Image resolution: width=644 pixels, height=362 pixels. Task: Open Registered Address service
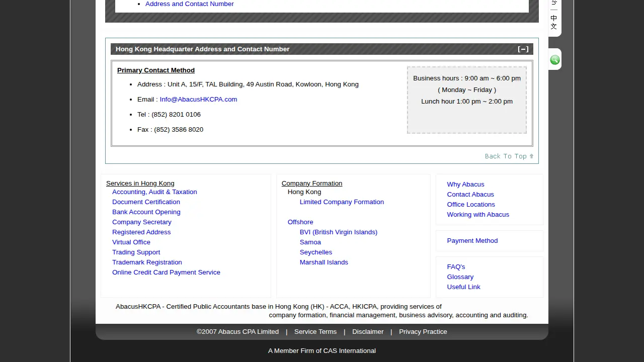pyautogui.click(x=141, y=232)
